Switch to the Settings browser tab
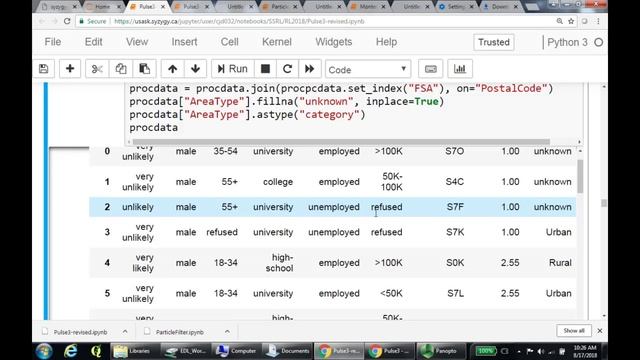This screenshot has height=360, width=640. point(456,7)
